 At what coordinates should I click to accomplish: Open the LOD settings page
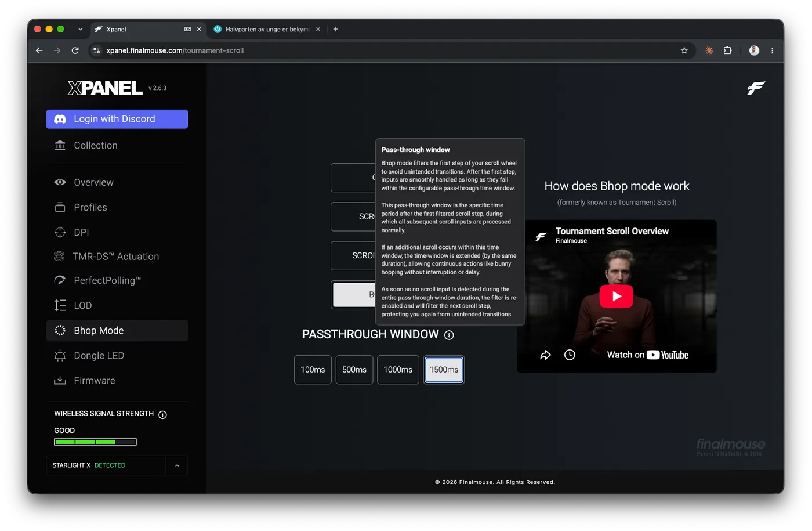point(117,305)
